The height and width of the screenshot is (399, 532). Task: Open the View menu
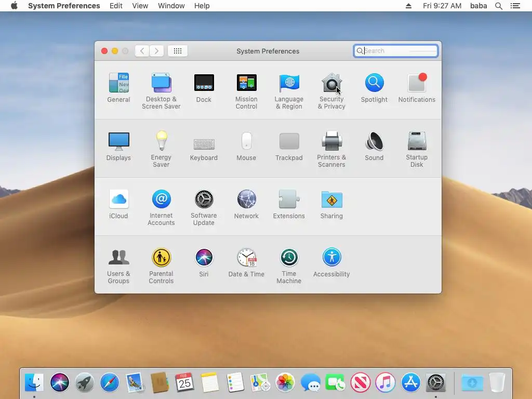140,6
